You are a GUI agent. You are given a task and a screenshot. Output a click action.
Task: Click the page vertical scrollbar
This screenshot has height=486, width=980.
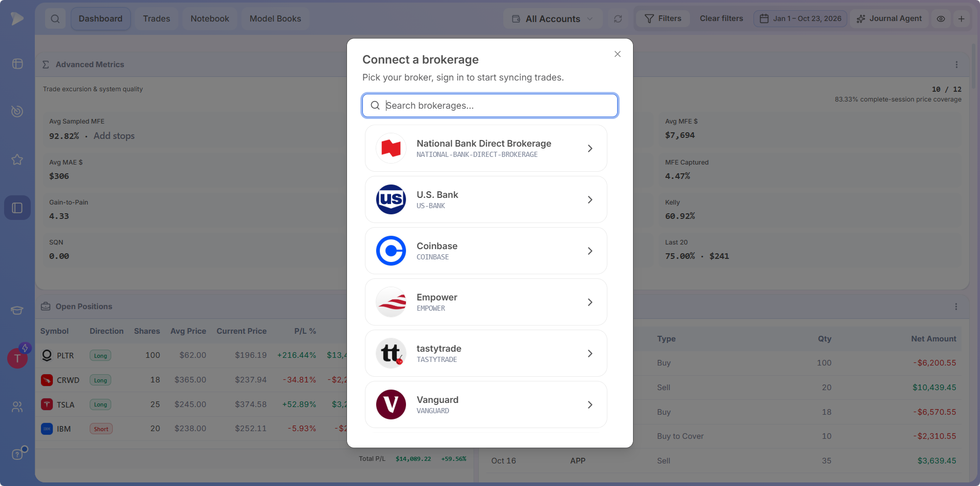(x=973, y=67)
